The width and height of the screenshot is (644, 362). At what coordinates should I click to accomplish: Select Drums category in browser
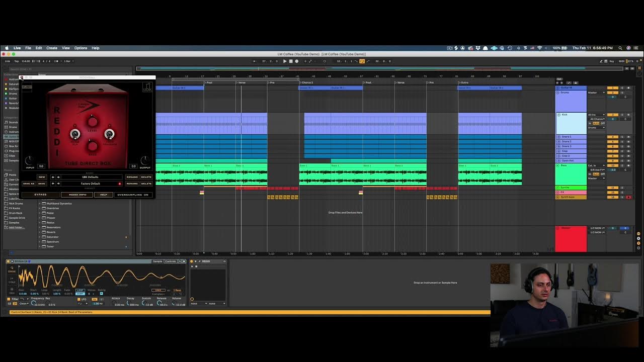tap(13, 127)
